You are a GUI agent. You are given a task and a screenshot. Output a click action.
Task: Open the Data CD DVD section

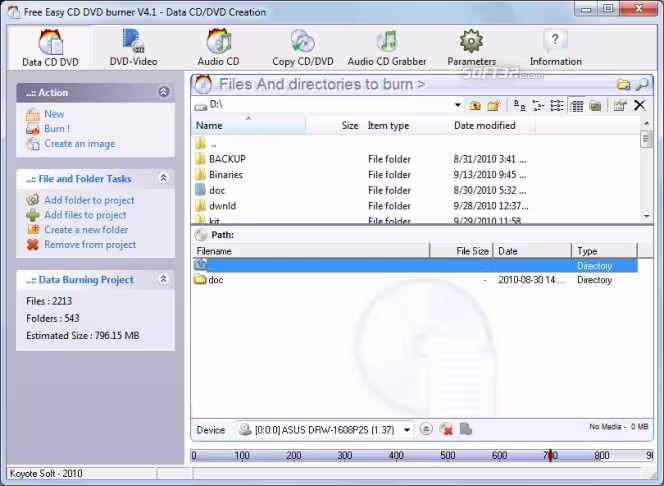point(50,48)
